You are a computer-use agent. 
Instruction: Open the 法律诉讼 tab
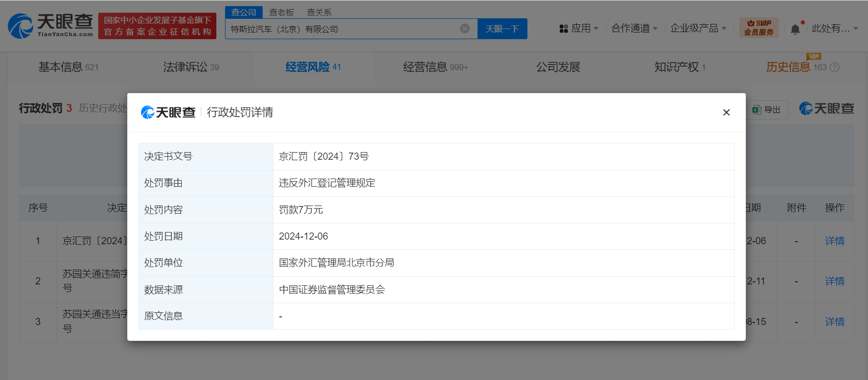point(190,67)
